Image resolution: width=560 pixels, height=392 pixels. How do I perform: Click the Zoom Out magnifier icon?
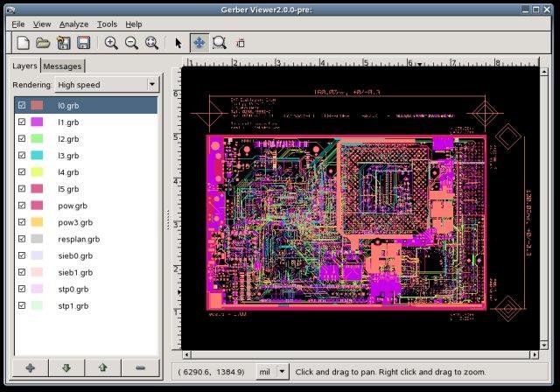[131, 43]
